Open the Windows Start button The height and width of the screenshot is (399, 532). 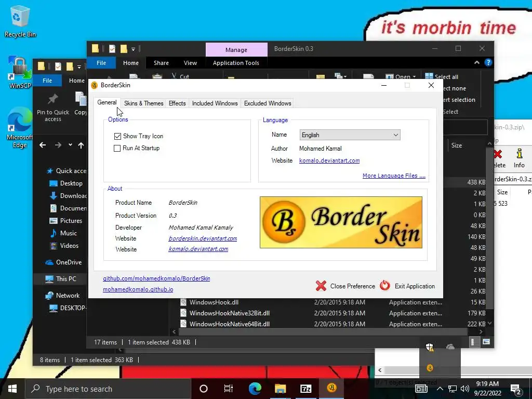[x=12, y=389]
